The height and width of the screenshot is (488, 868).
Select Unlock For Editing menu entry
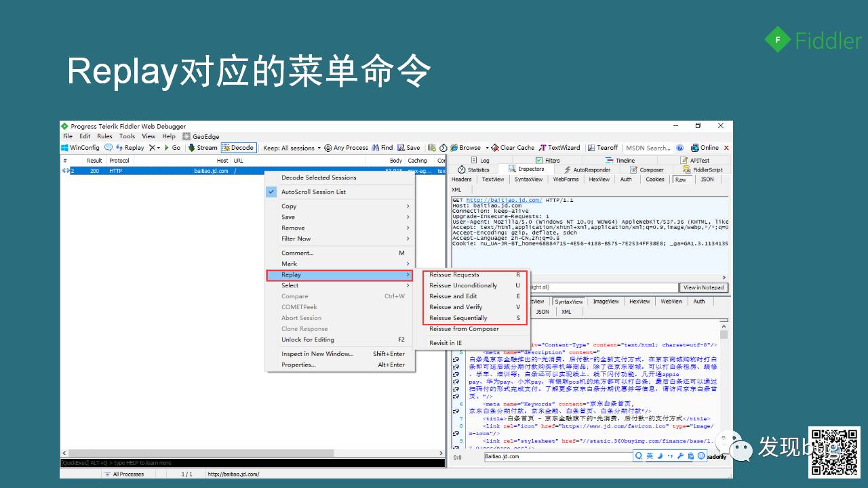[340, 340]
